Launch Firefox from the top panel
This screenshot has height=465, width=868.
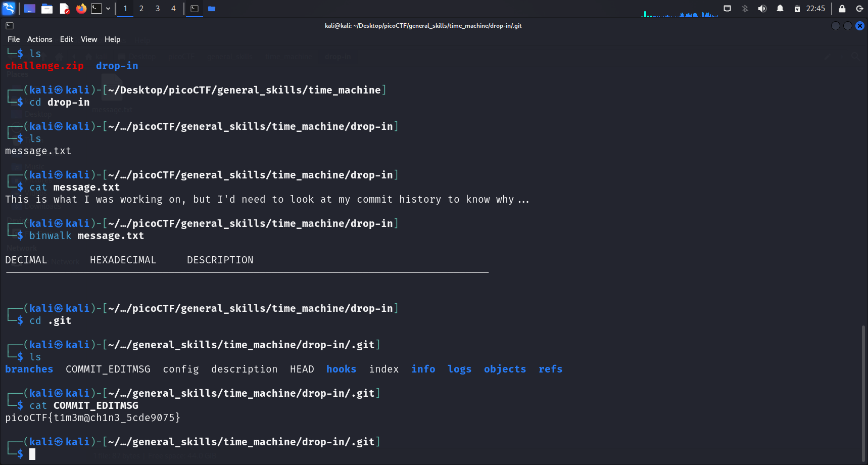(81, 9)
